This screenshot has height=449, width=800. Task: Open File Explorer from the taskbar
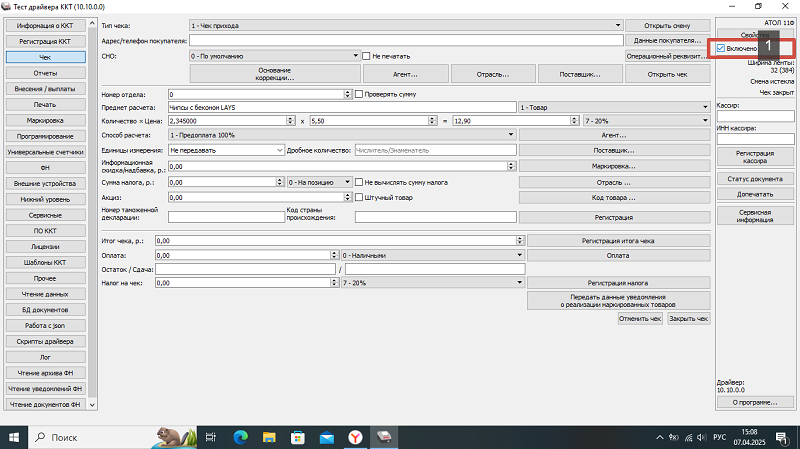[x=269, y=437]
